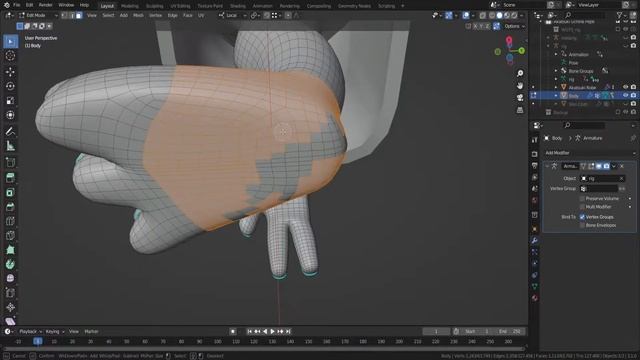Check Bone Envelopes bind option
This screenshot has height=360, width=640.
coord(582,225)
